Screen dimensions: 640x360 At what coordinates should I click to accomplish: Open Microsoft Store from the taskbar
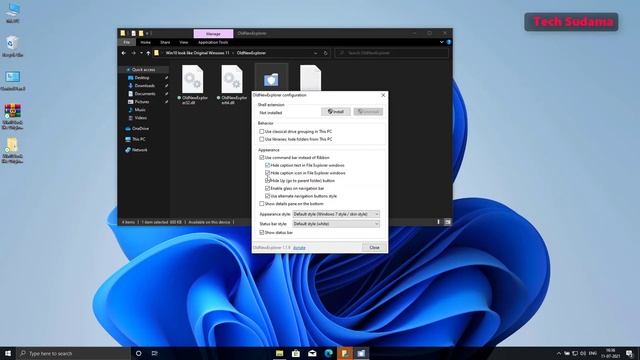click(x=296, y=353)
